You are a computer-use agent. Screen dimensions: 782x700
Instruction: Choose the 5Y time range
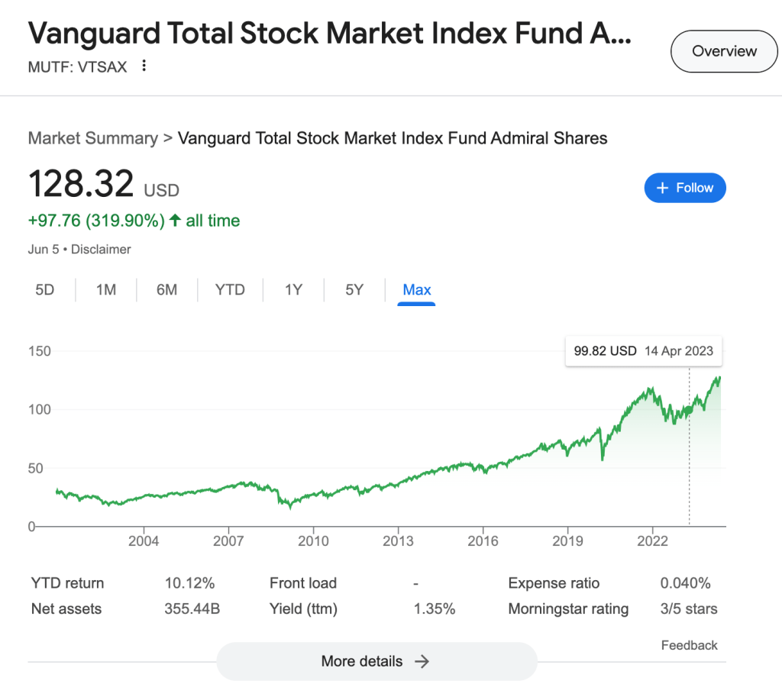click(x=354, y=290)
